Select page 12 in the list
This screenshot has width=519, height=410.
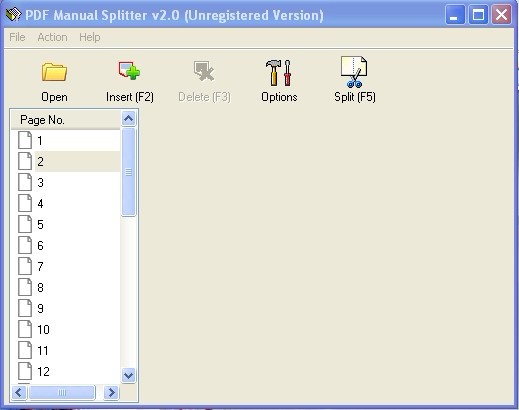tap(68, 371)
